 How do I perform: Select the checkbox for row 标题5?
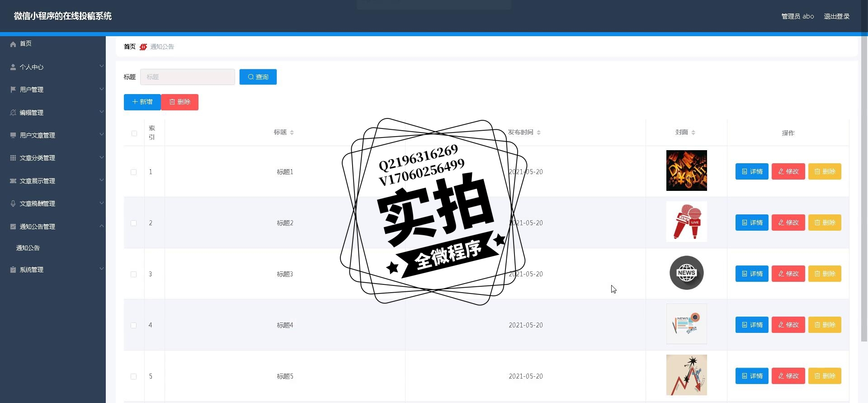134,377
